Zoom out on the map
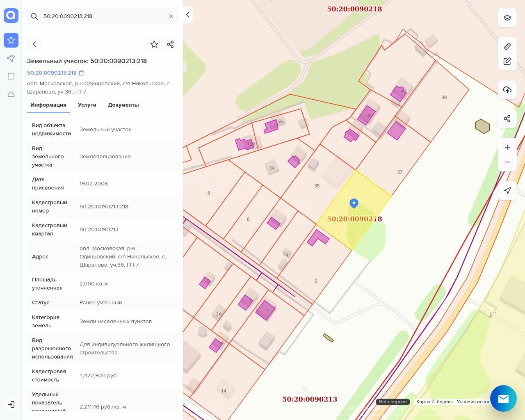Viewport: 525px width, 420px height. [x=507, y=162]
